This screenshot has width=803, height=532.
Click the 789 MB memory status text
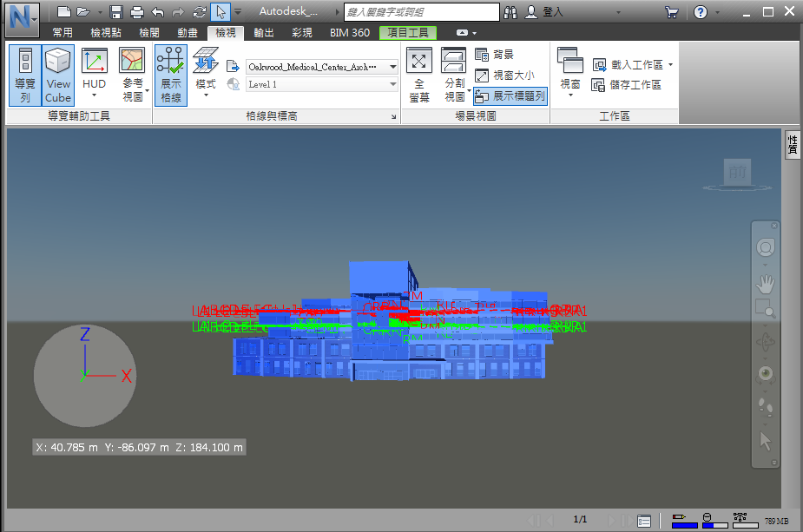(776, 522)
